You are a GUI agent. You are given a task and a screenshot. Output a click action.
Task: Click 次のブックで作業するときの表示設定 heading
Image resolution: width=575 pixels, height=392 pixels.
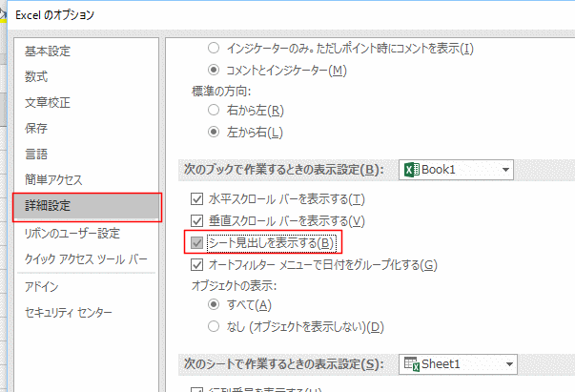coord(284,170)
